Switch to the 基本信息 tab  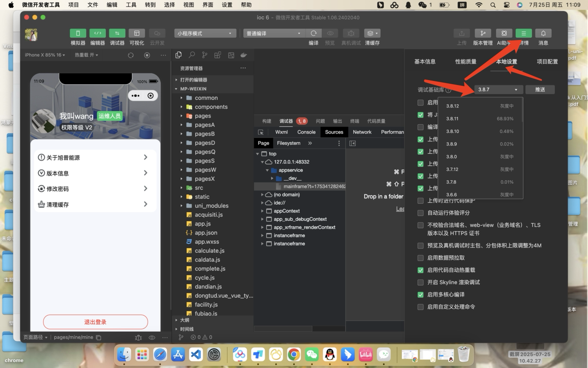[425, 62]
